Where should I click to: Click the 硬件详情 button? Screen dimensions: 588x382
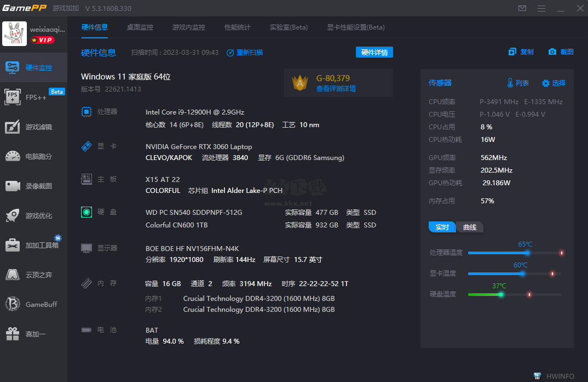pyautogui.click(x=374, y=52)
